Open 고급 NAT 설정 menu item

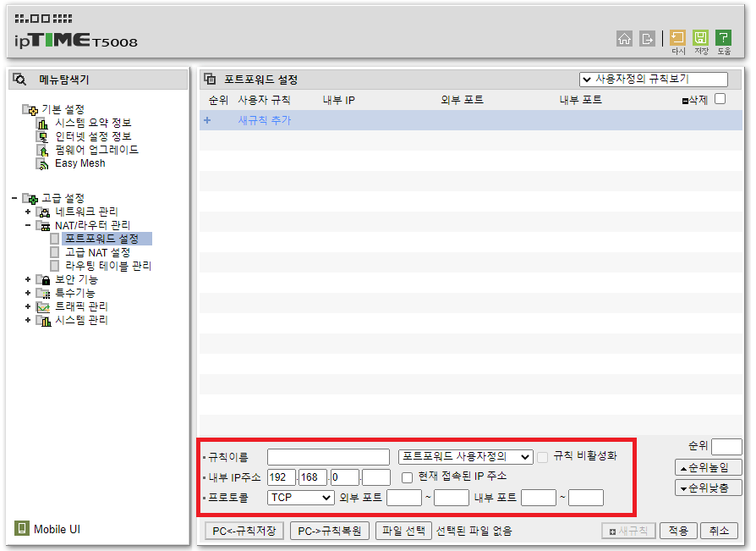[x=98, y=252]
